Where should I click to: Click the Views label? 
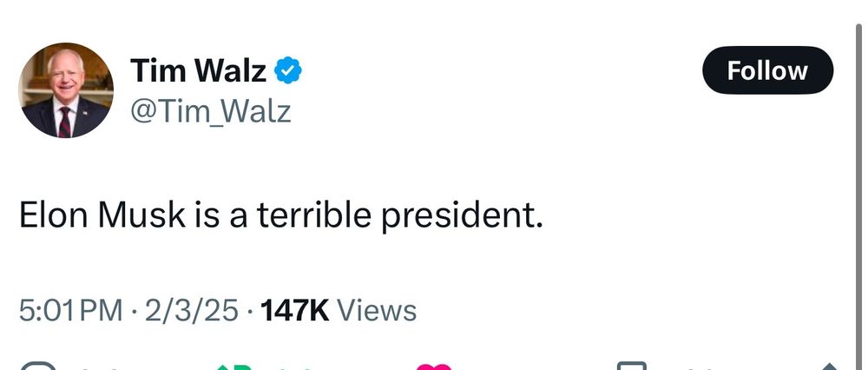[x=376, y=311]
